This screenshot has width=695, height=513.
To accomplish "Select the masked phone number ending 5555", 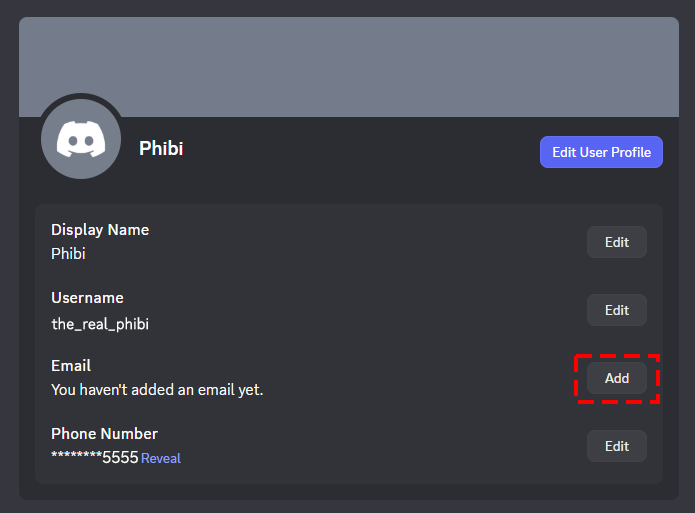I will 94,458.
